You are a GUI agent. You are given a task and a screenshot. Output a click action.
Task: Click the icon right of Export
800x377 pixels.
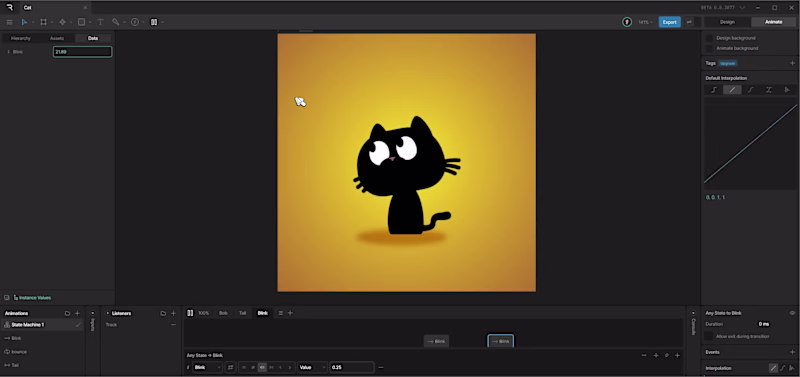[689, 22]
